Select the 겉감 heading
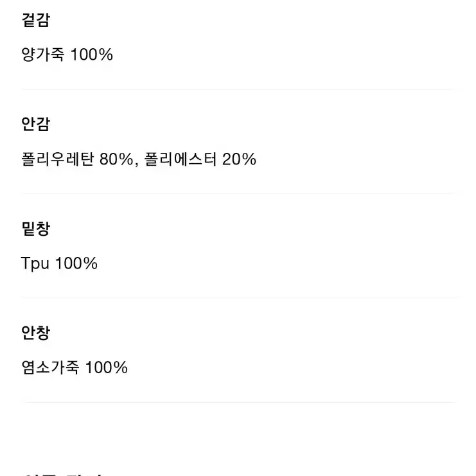 (35, 20)
